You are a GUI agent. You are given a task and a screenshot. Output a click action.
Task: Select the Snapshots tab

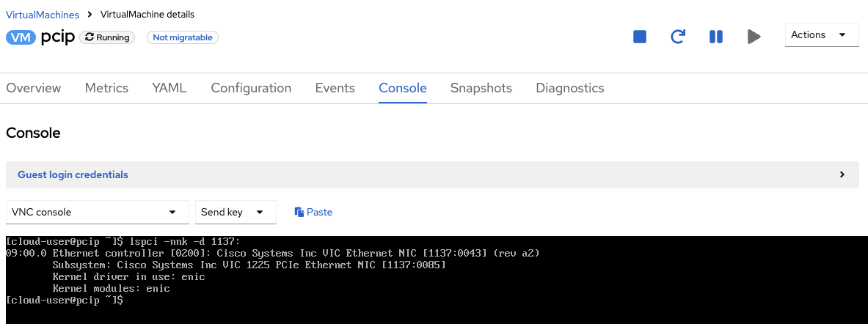click(481, 88)
